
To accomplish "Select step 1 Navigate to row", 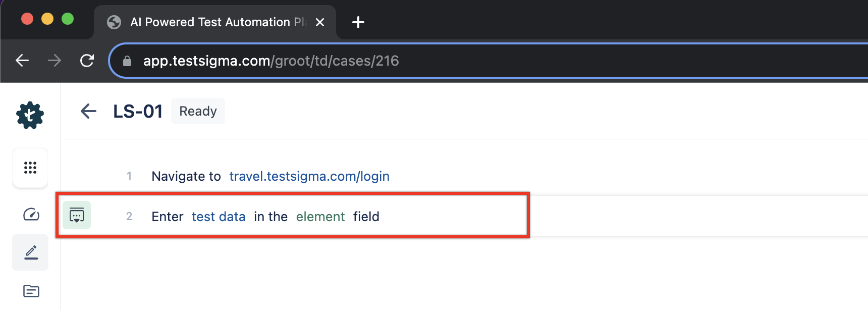I will coord(464,176).
